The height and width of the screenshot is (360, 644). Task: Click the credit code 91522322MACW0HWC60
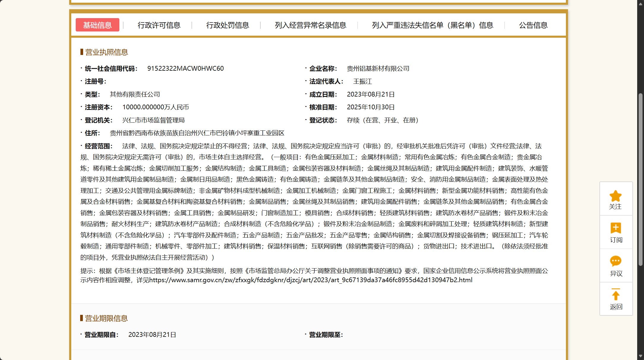[x=185, y=69]
